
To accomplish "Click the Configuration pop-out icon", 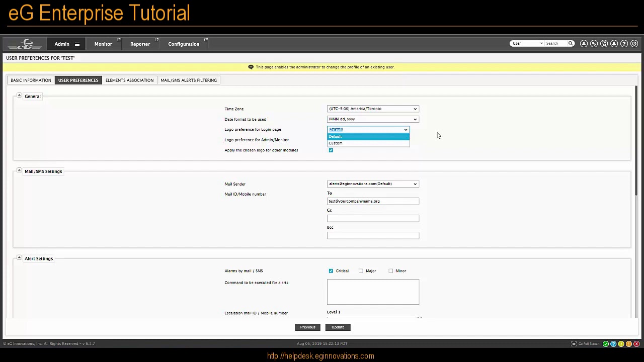I will (x=206, y=40).
